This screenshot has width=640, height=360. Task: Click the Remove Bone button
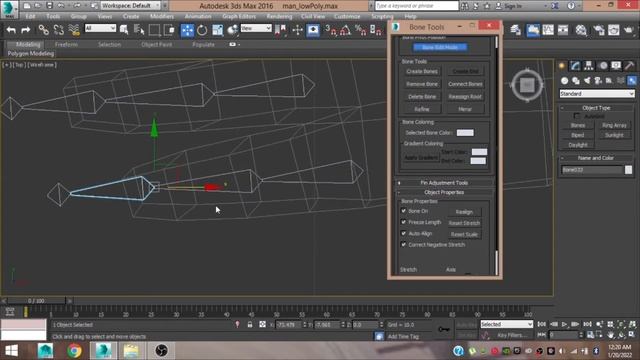pyautogui.click(x=422, y=84)
